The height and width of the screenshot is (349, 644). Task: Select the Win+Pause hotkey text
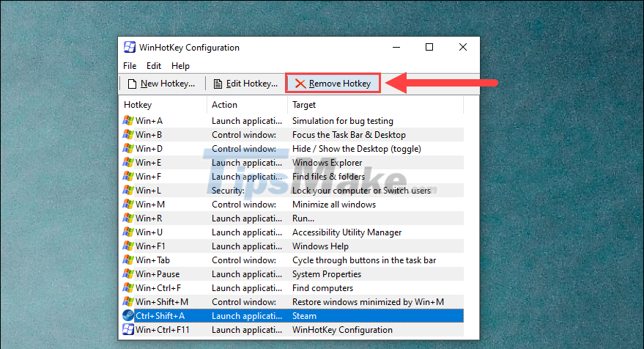[158, 274]
